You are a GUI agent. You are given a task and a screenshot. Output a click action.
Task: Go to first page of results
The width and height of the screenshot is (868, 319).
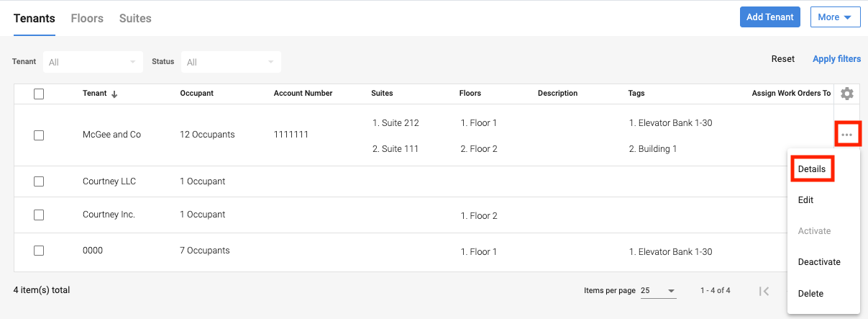click(764, 291)
